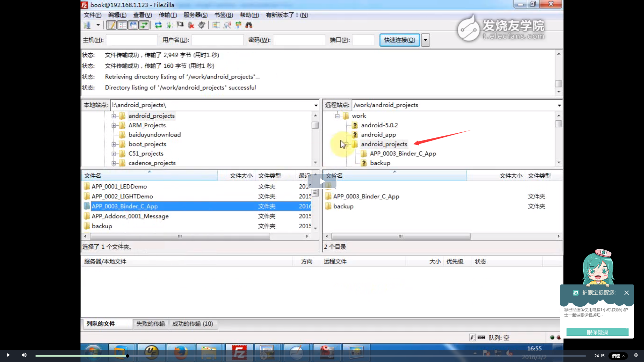Toggle local directory tree display
The width and height of the screenshot is (644, 362).
122,25
